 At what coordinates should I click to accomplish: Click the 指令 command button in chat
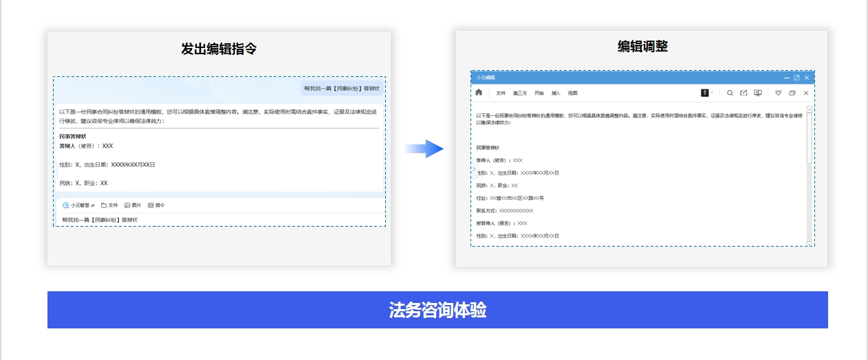coord(157,205)
